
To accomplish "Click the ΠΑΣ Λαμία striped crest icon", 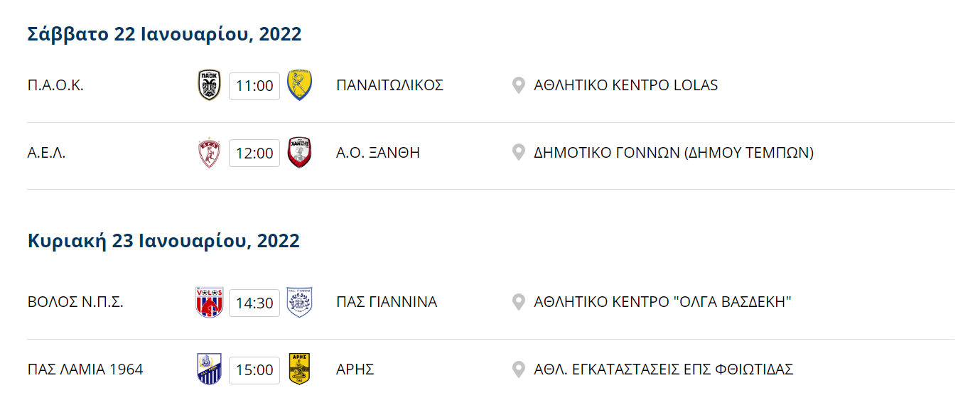I will click(210, 369).
